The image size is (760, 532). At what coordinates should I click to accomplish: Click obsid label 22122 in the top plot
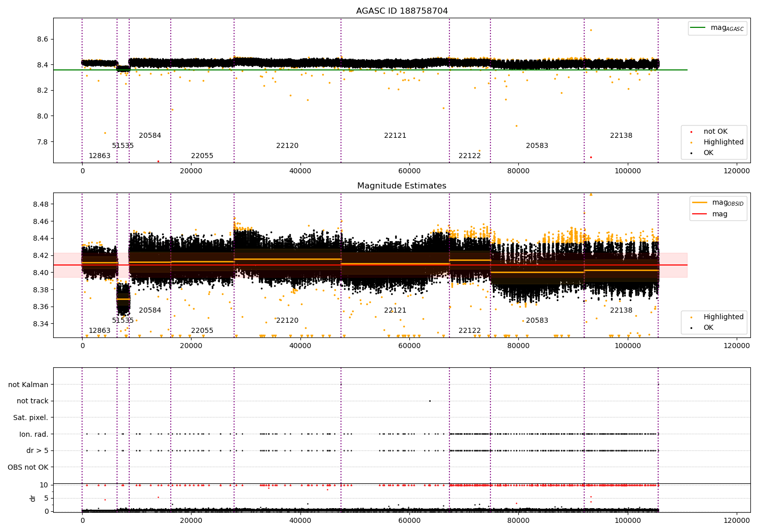[470, 156]
